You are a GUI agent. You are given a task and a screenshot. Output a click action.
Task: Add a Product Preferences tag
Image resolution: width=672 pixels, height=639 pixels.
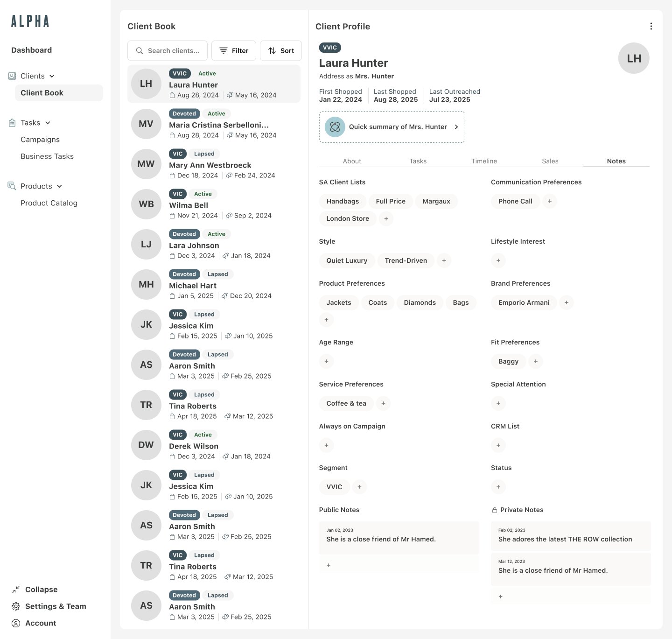click(x=326, y=320)
